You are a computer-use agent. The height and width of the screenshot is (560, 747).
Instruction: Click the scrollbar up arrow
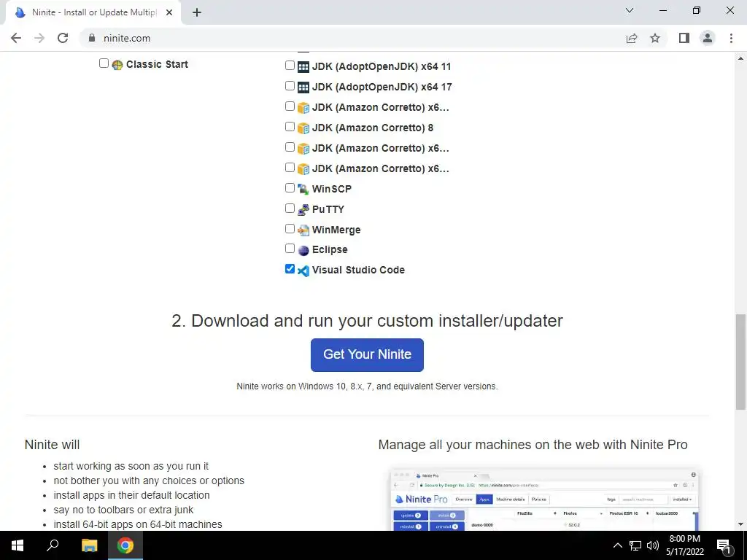tap(740, 58)
